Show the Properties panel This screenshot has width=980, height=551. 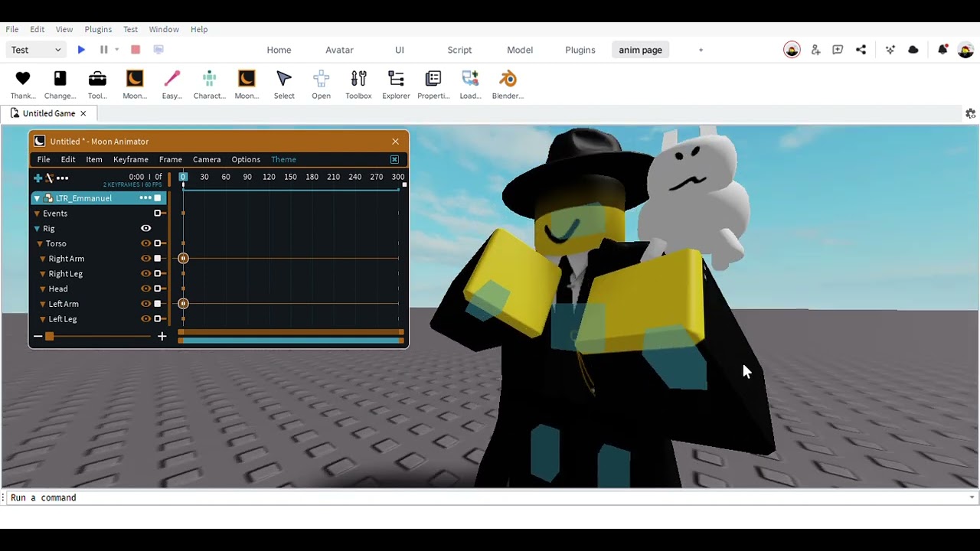pos(433,79)
